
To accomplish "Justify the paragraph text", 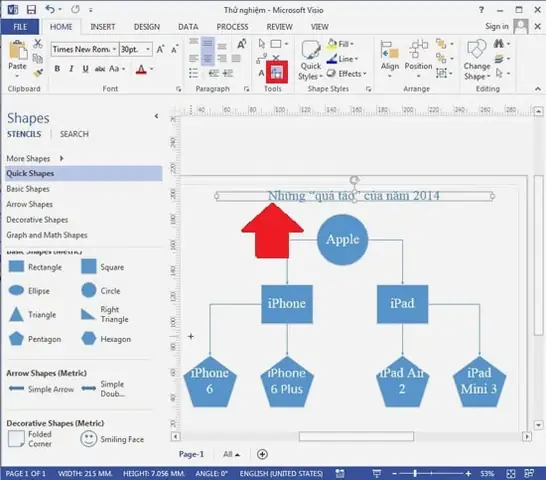I will pyautogui.click(x=236, y=59).
